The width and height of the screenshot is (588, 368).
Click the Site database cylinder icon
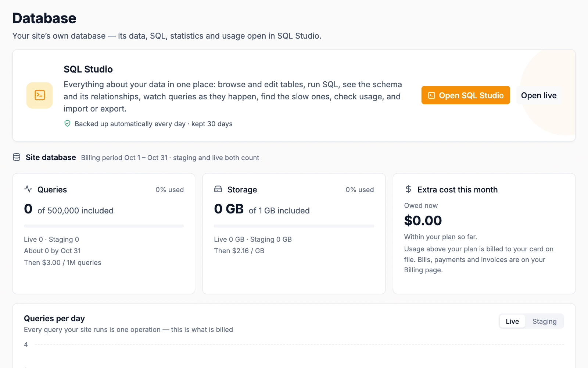[x=17, y=157]
